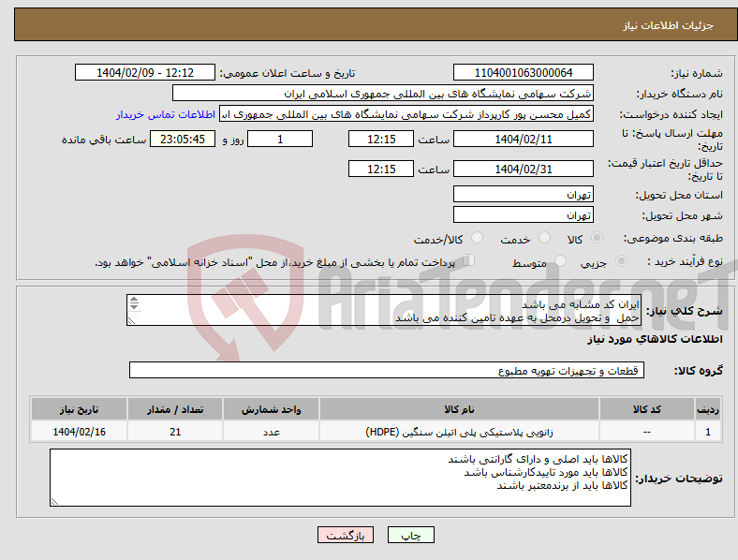
Task: Click the طبقه بندی موضوعی label
Action: [673, 238]
